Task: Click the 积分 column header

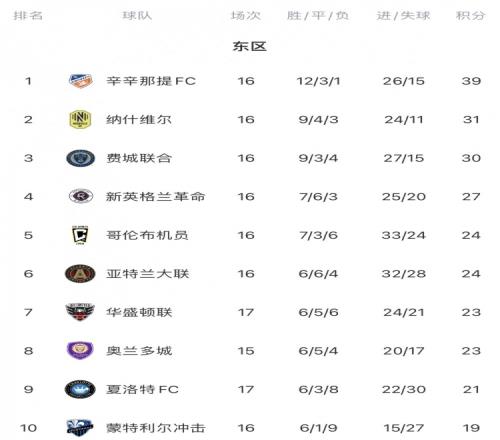Action: pos(471,15)
